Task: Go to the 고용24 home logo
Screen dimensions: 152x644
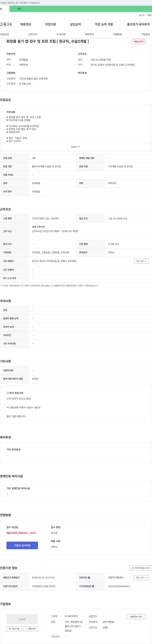Action: coord(6,24)
